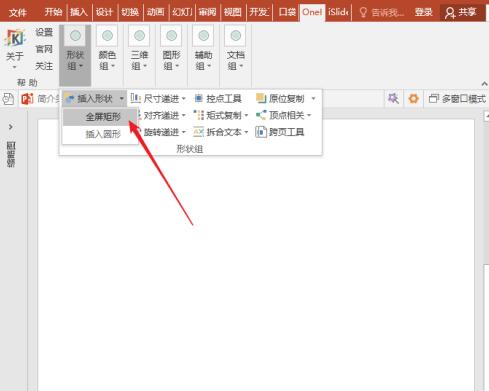Click the 关注 follow button
The width and height of the screenshot is (489, 391).
[x=44, y=66]
